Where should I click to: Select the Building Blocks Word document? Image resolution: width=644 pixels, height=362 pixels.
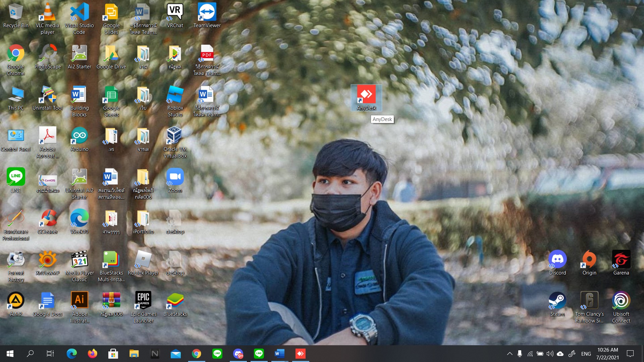coord(79,102)
